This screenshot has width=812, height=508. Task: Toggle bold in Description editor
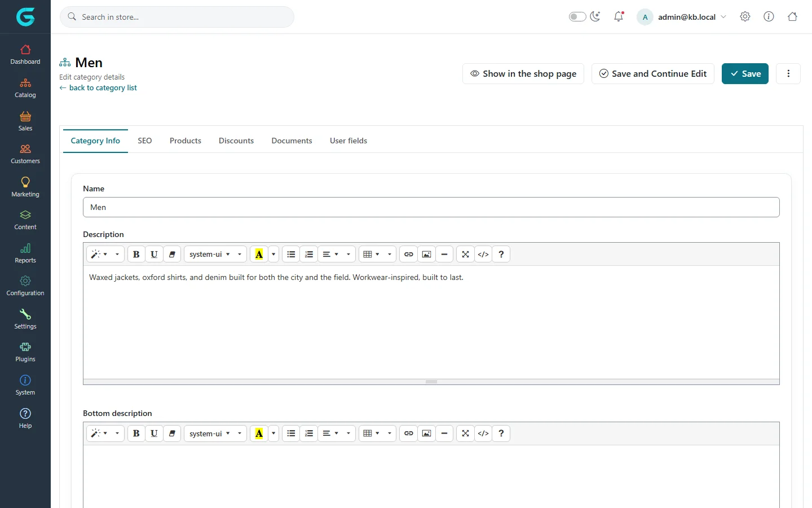(x=136, y=254)
